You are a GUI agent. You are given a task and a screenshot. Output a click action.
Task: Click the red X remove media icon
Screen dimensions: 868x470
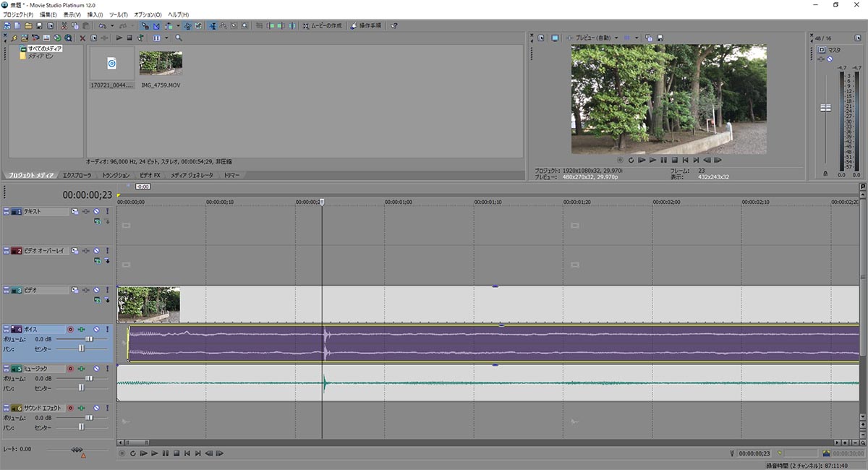(x=82, y=38)
